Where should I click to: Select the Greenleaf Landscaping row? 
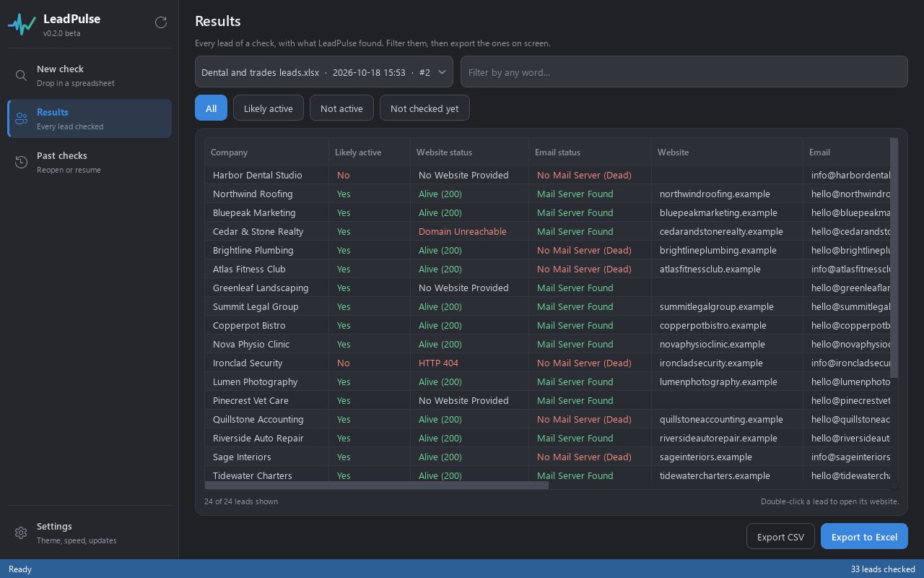pyautogui.click(x=547, y=288)
